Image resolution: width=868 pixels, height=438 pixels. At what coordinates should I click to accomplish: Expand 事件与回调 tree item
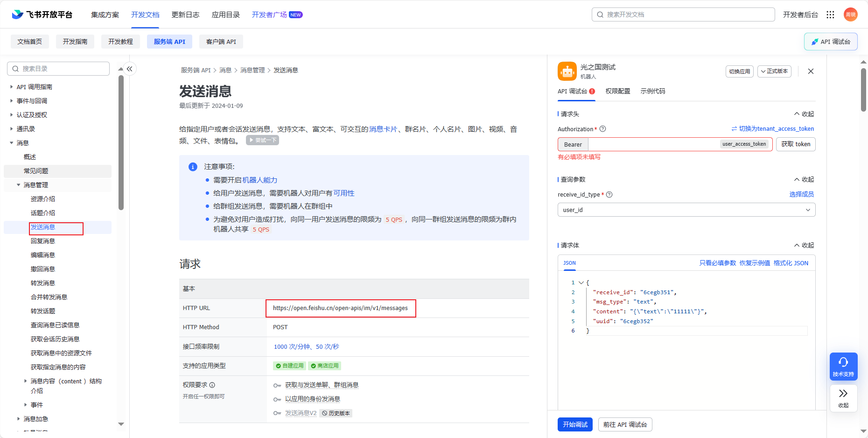pos(12,101)
